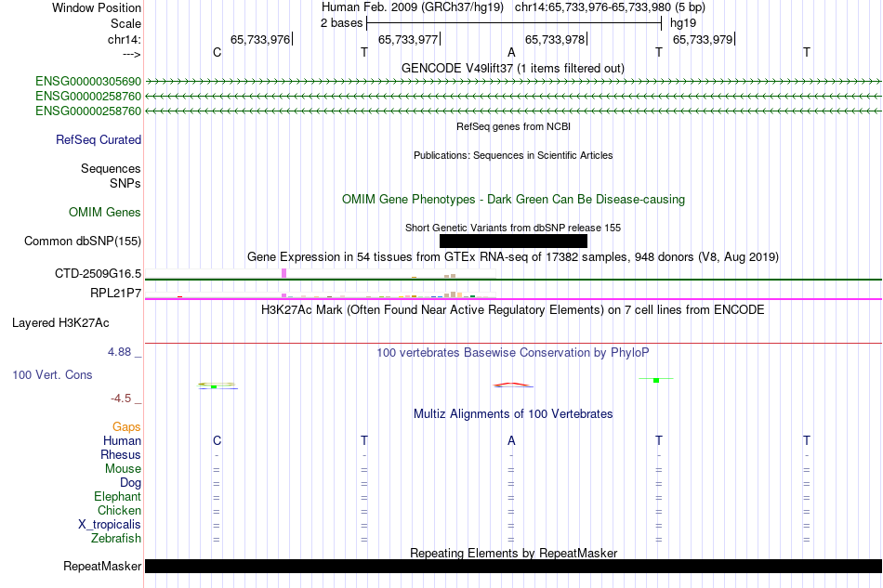Click the Common dbSNP(155) track label
This screenshot has width=883, height=588.
[82, 241]
